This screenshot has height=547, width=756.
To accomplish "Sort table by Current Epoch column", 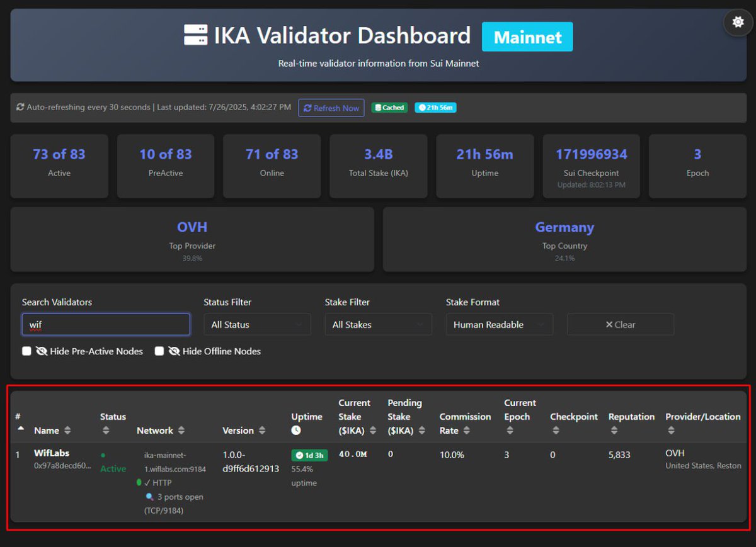I will click(510, 431).
